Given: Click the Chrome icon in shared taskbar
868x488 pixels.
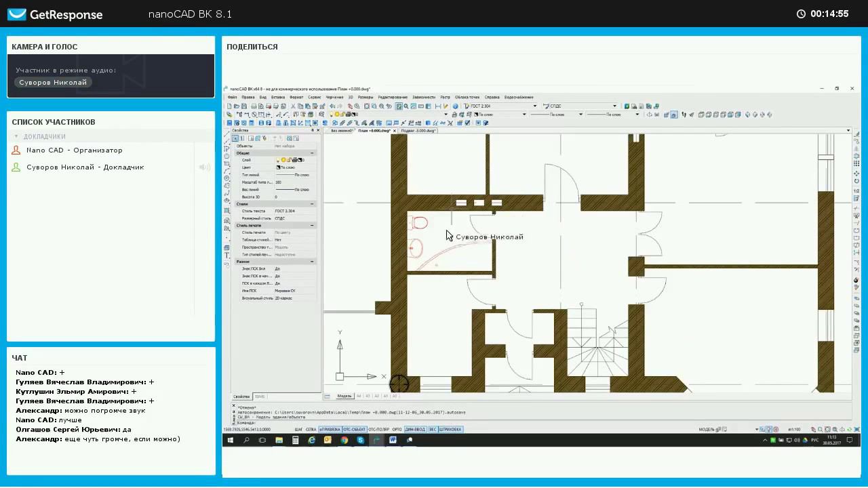Looking at the screenshot, I should click(x=344, y=440).
